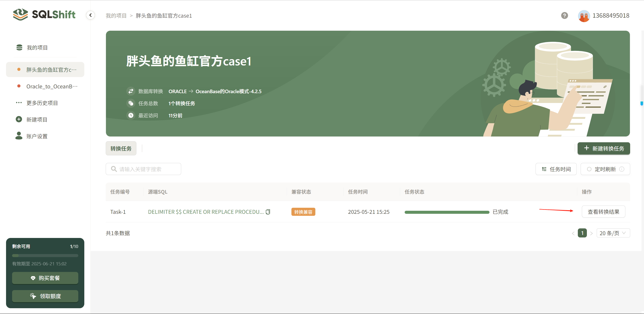Collapse the sidebar with the chevron button
Image resolution: width=644 pixels, height=314 pixels.
pyautogui.click(x=90, y=15)
